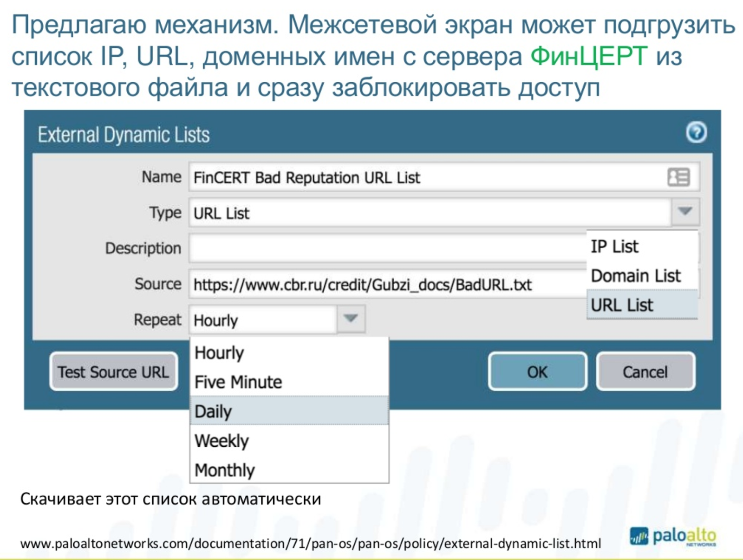Click the Скачивает этот список автоматически caption

pos(170,499)
